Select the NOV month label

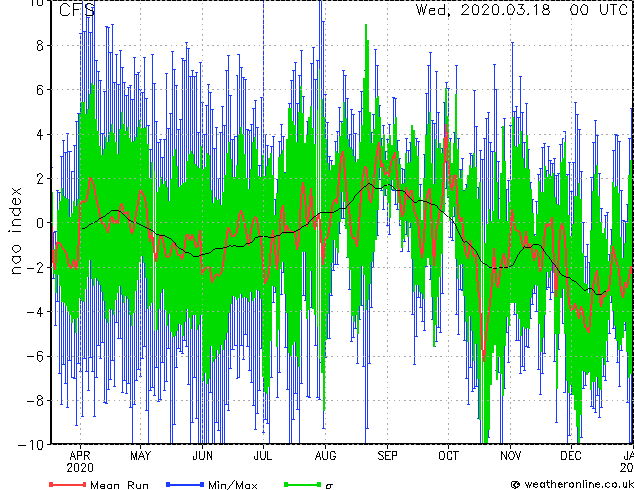pos(510,456)
